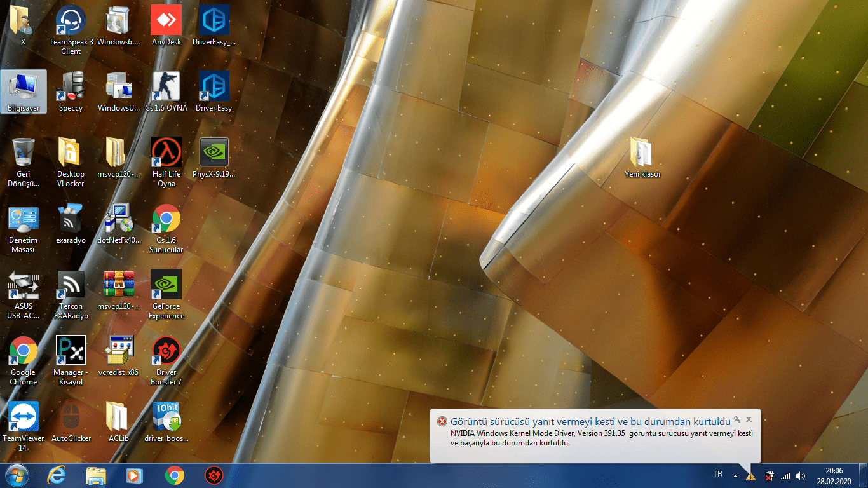Select the TeamViewer 14 shortcut

point(24,426)
